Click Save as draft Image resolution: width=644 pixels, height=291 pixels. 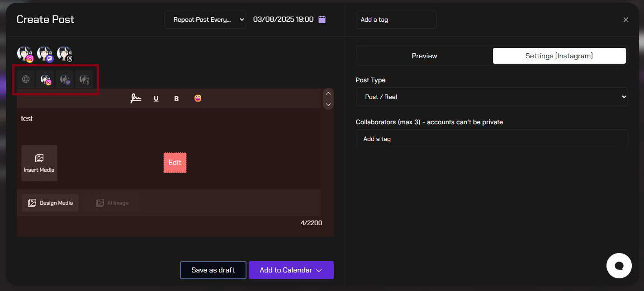click(213, 270)
